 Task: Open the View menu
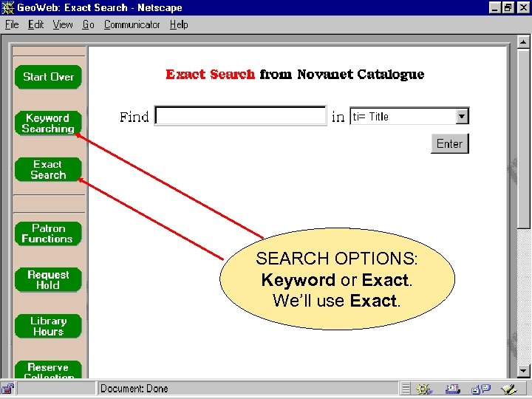point(63,25)
